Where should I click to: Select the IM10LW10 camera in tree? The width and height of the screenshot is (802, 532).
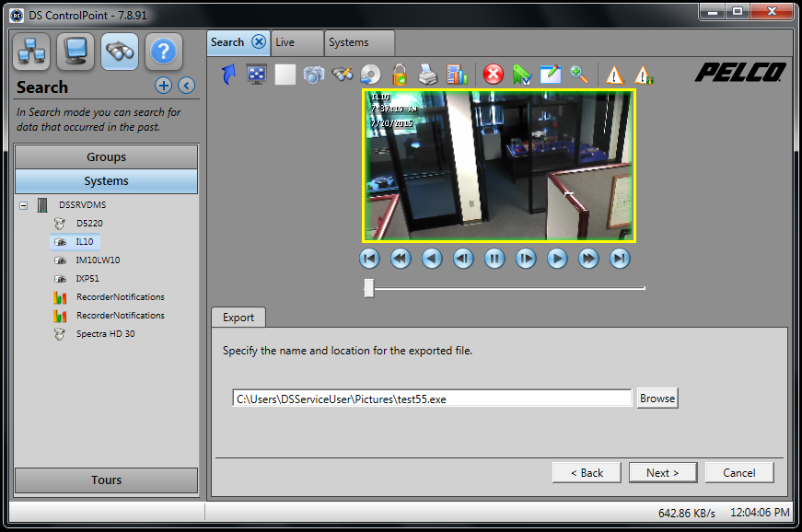pyautogui.click(x=98, y=260)
